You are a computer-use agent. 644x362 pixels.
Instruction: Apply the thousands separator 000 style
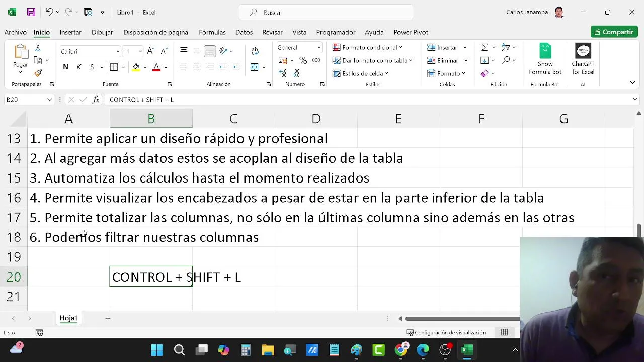click(x=316, y=60)
